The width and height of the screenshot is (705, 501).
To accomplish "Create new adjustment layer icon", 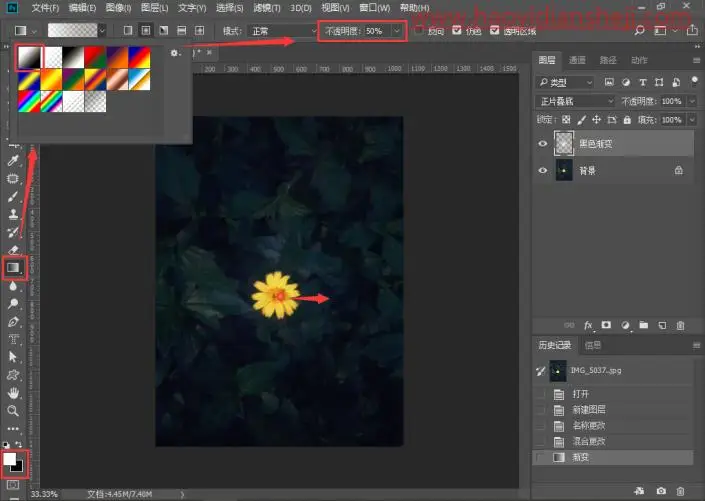I will pyautogui.click(x=625, y=325).
